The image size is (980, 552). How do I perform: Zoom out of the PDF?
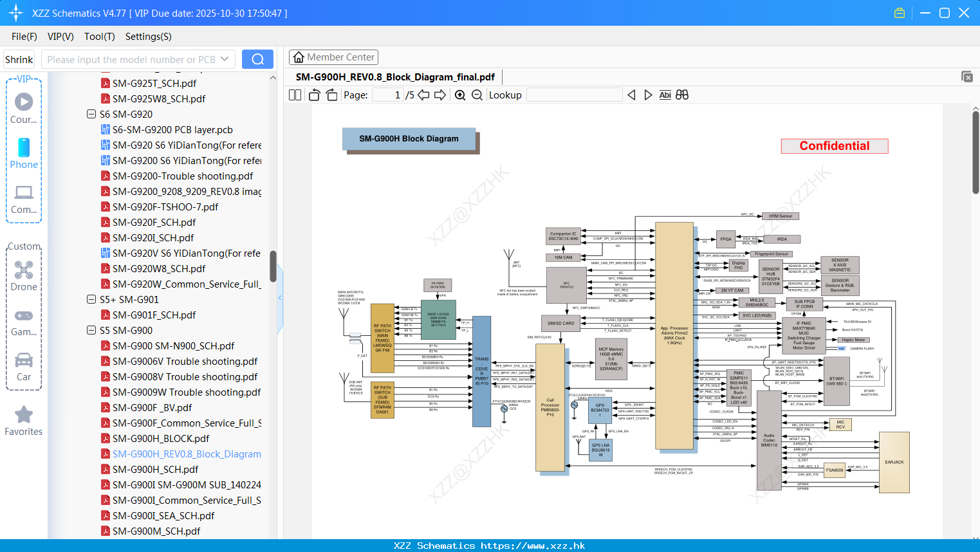click(477, 95)
